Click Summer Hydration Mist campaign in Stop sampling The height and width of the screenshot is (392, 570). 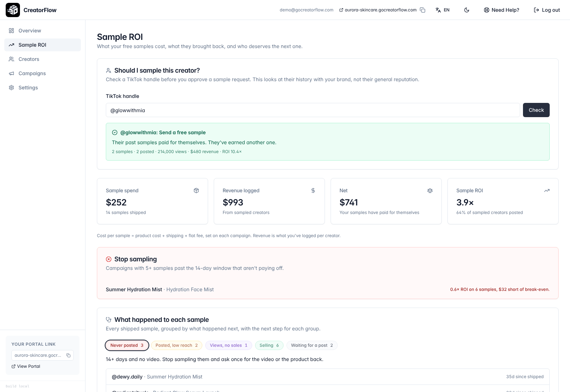tap(134, 289)
